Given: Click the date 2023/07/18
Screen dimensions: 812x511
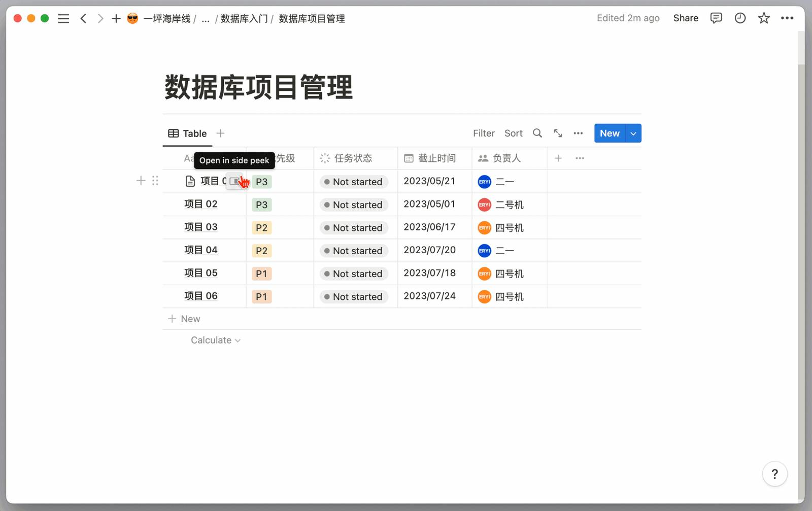Looking at the screenshot, I should click(x=430, y=273).
